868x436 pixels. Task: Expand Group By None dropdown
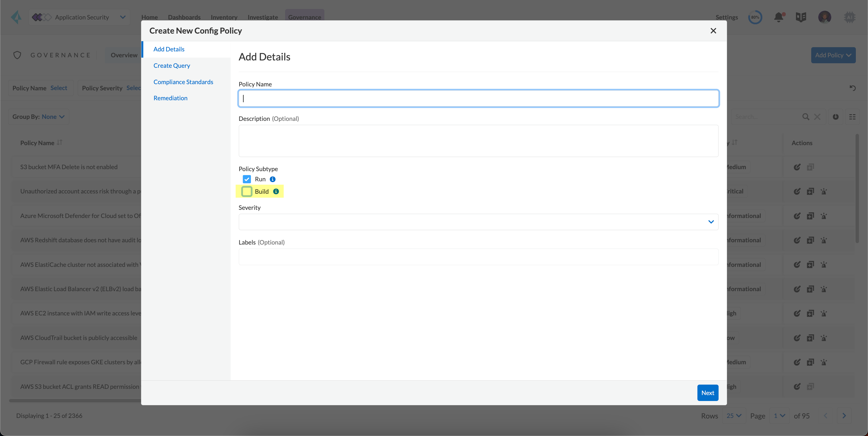click(38, 117)
